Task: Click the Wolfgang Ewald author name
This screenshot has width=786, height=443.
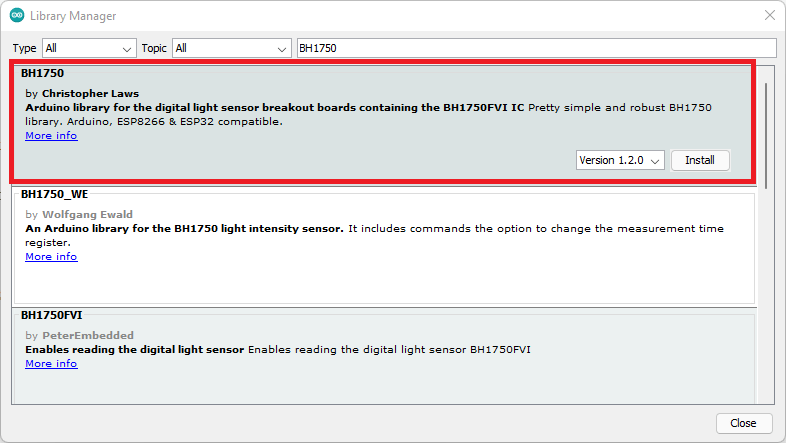Action: [x=87, y=214]
